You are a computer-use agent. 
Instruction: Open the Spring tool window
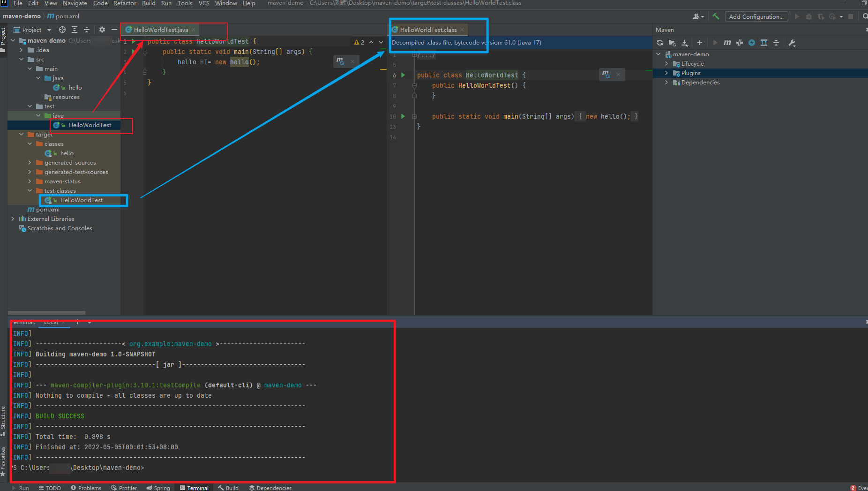[158, 488]
